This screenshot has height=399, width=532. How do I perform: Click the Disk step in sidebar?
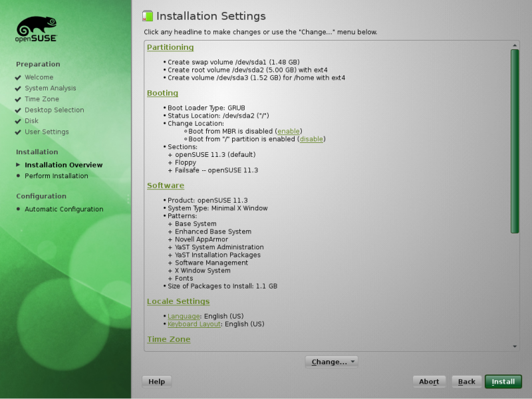point(31,121)
